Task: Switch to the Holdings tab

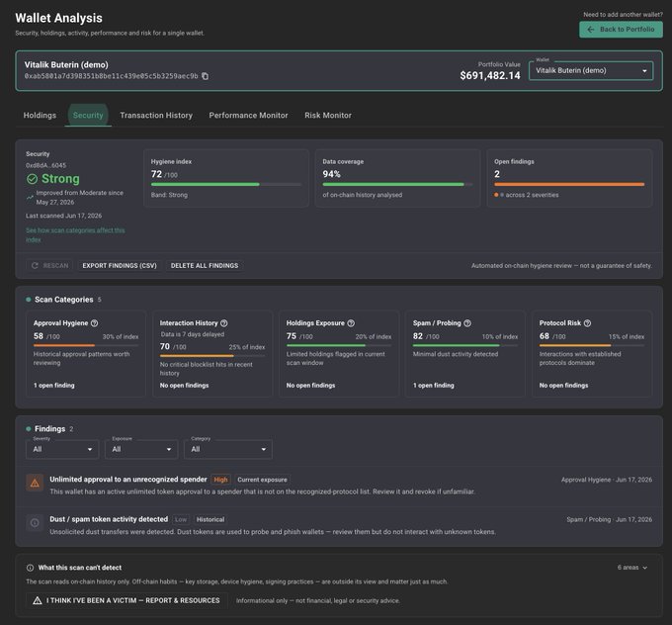Action: (x=40, y=116)
